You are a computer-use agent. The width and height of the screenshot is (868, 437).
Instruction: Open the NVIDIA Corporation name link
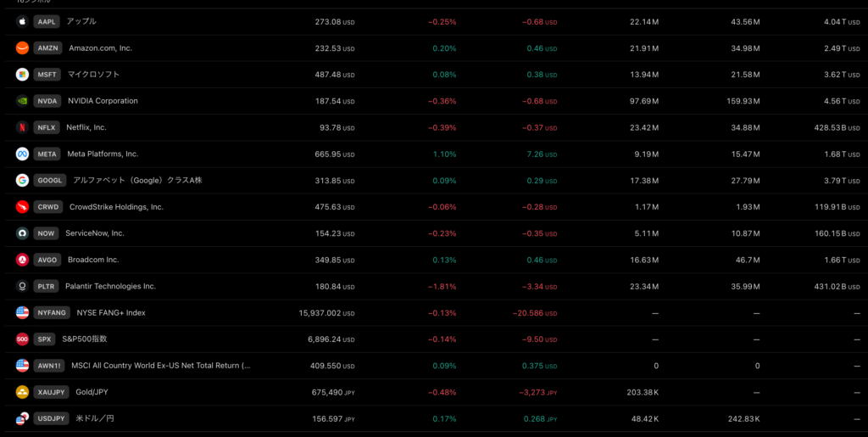103,101
